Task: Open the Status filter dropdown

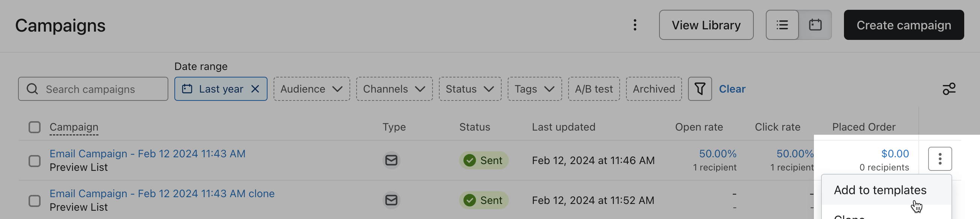Action: pos(470,89)
